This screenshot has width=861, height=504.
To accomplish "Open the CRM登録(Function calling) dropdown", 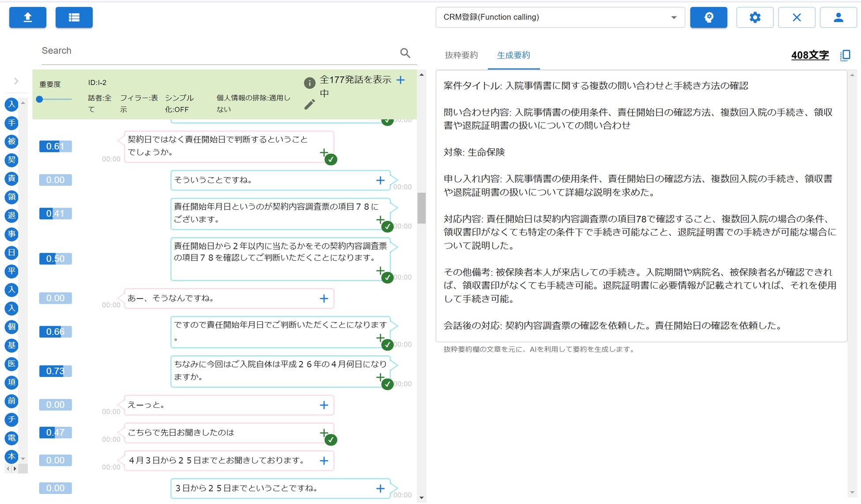I will 560,18.
